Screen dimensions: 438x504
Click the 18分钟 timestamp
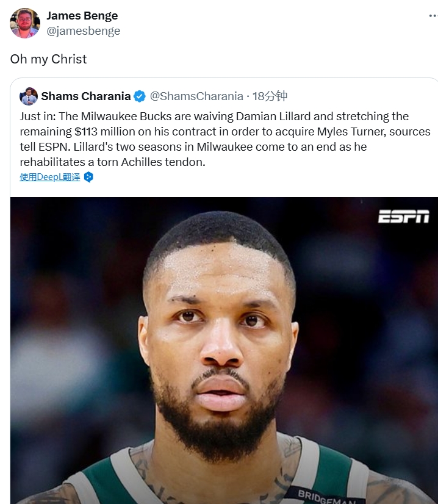click(270, 96)
